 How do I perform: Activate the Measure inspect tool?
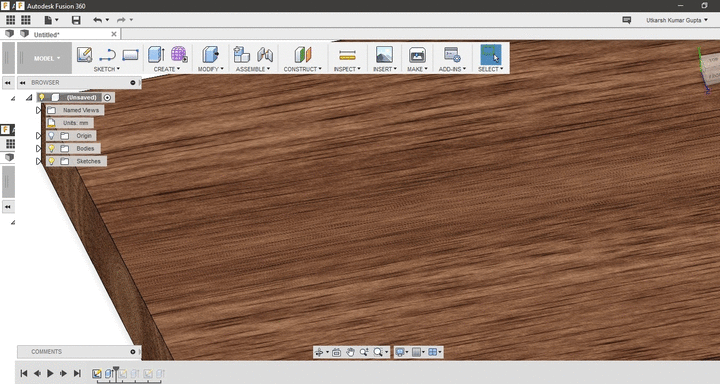pyautogui.click(x=347, y=55)
